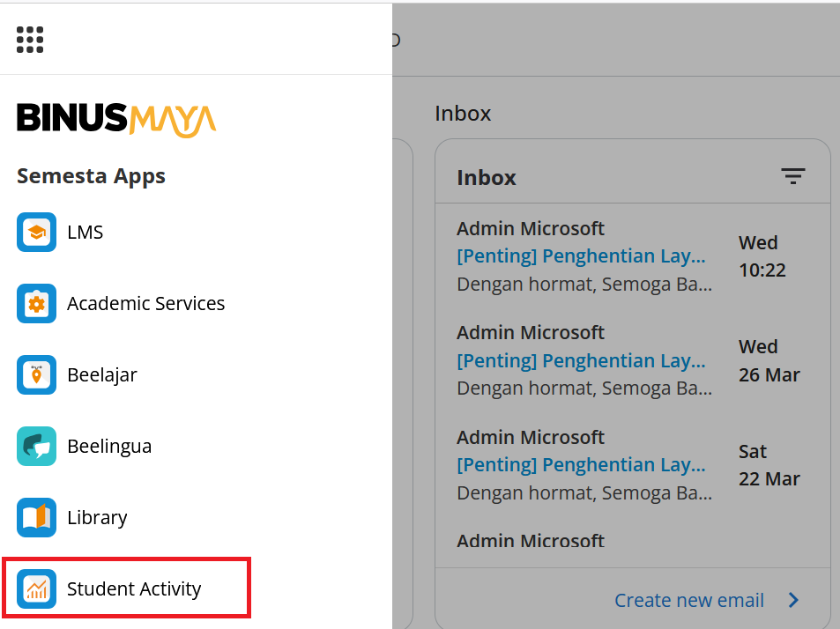Click the Wed 10:22 timestamp
Viewport: 840px width, 629px height.
click(x=762, y=256)
